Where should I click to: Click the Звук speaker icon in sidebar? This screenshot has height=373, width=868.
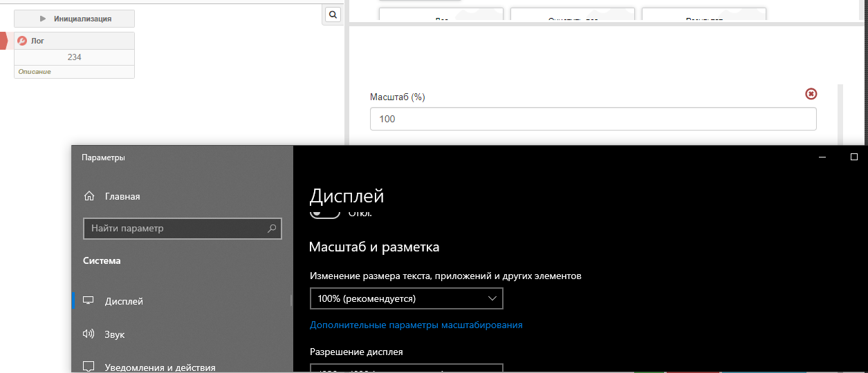(89, 334)
